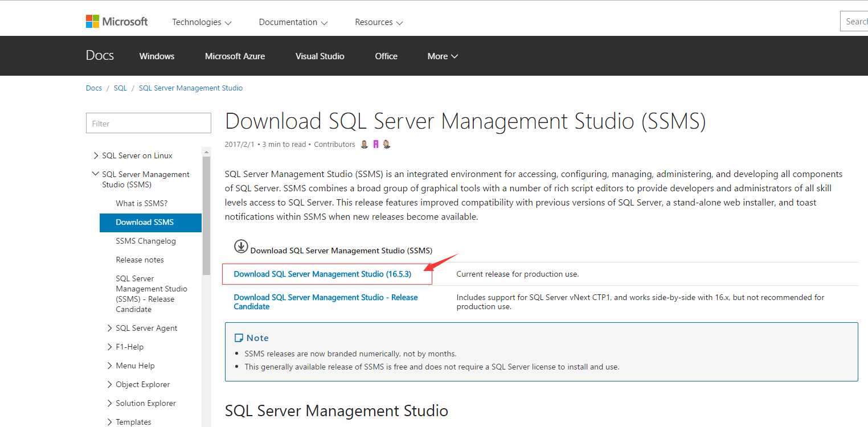The height and width of the screenshot is (427, 868).
Task: Click 'Current release for production use.' text
Action: click(518, 274)
